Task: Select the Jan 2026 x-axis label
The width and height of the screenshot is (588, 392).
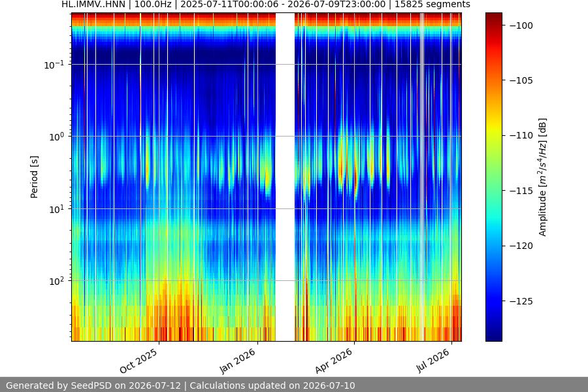Action: [x=238, y=361]
